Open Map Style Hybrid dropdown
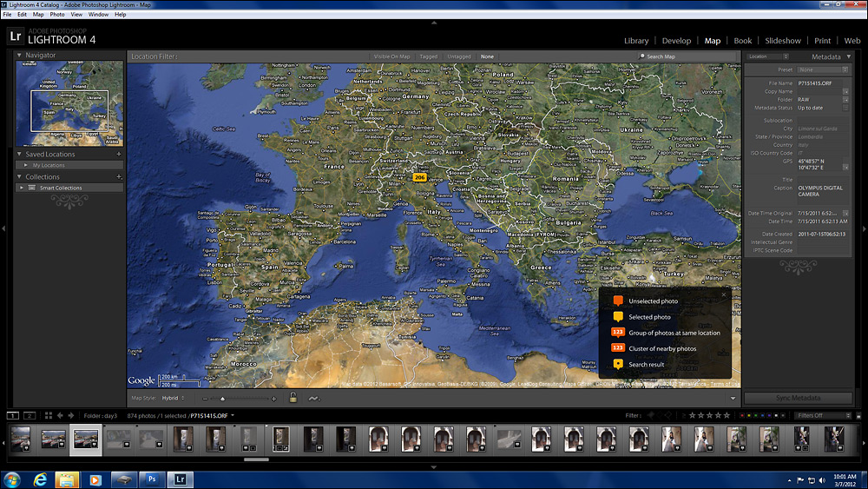The image size is (868, 489). 174,398
